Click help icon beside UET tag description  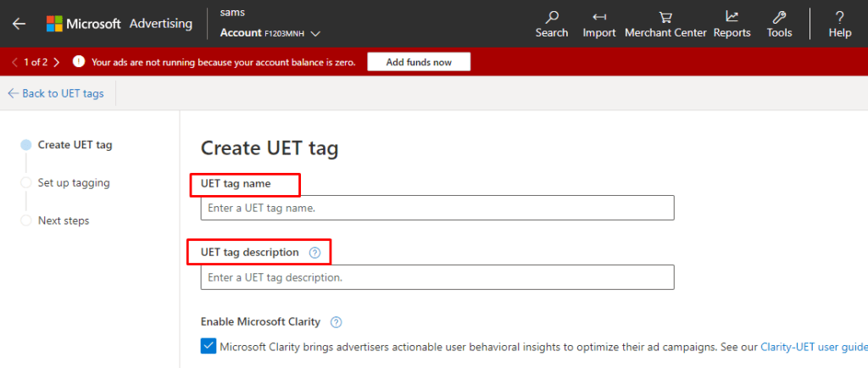click(x=314, y=253)
